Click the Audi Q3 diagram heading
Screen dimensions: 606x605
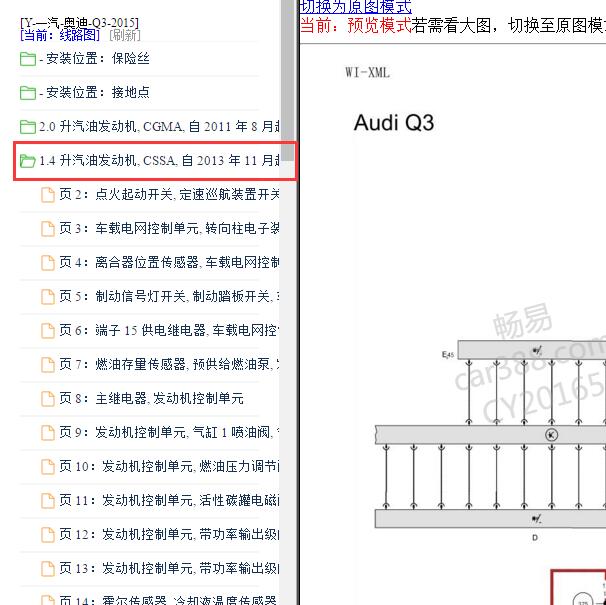[394, 123]
